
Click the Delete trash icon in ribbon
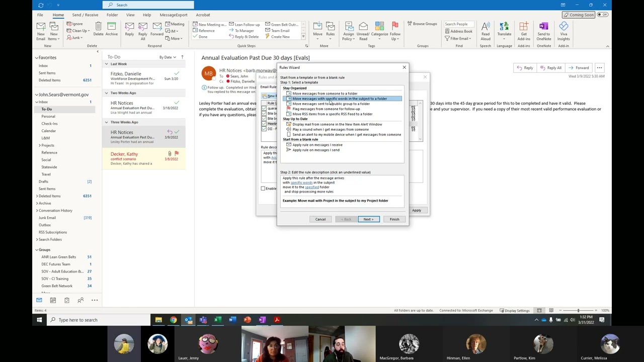click(x=98, y=29)
